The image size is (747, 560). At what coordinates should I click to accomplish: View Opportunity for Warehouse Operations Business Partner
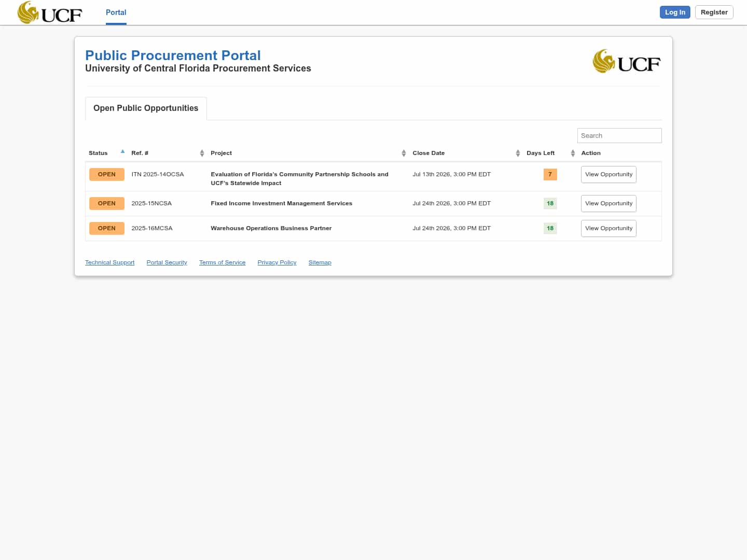pyautogui.click(x=608, y=229)
